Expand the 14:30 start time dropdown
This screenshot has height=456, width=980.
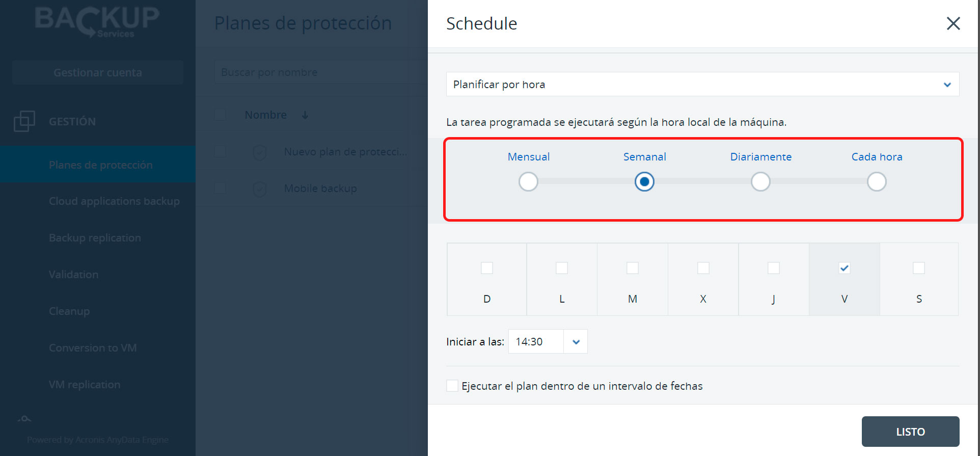[x=576, y=341]
